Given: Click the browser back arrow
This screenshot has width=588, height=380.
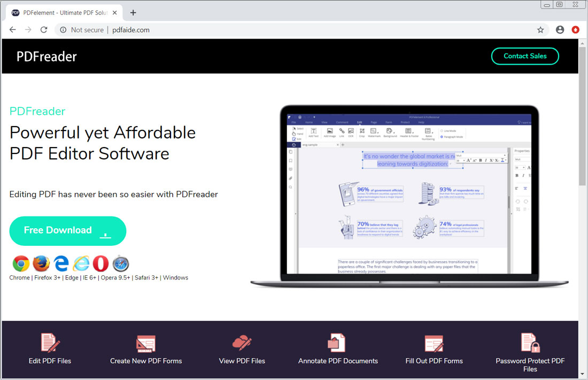Looking at the screenshot, I should [x=13, y=29].
